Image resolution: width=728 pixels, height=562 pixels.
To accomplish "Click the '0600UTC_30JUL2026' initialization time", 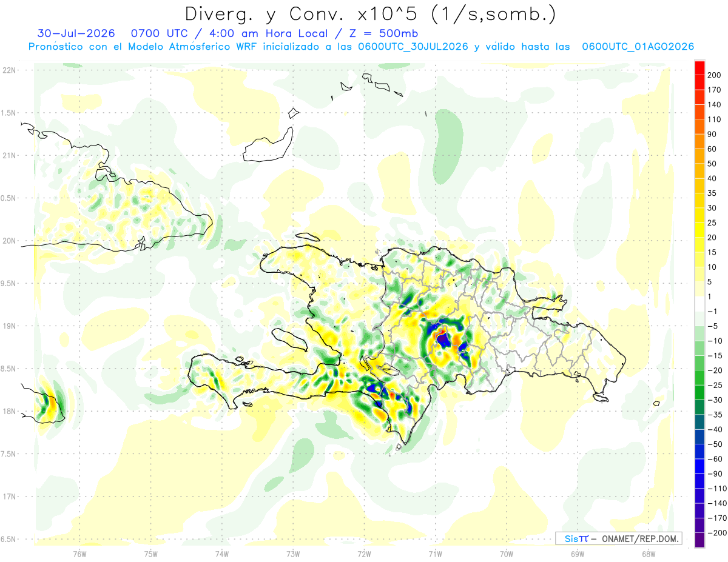I will (413, 47).
